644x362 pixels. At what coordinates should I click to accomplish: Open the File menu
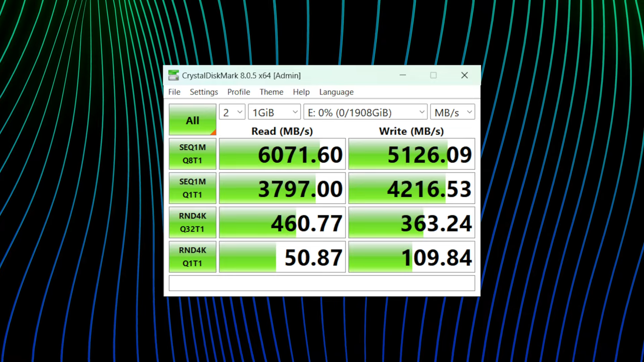(x=174, y=92)
